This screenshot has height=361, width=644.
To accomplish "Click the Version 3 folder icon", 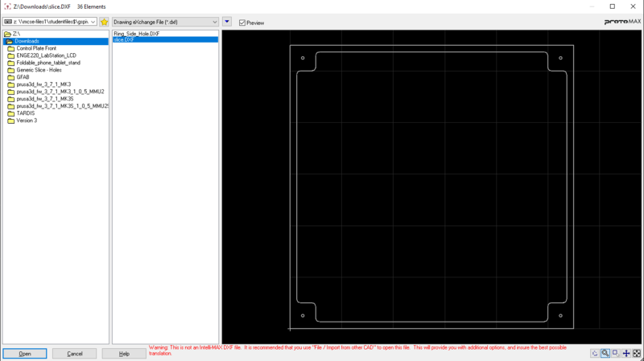I will point(11,121).
